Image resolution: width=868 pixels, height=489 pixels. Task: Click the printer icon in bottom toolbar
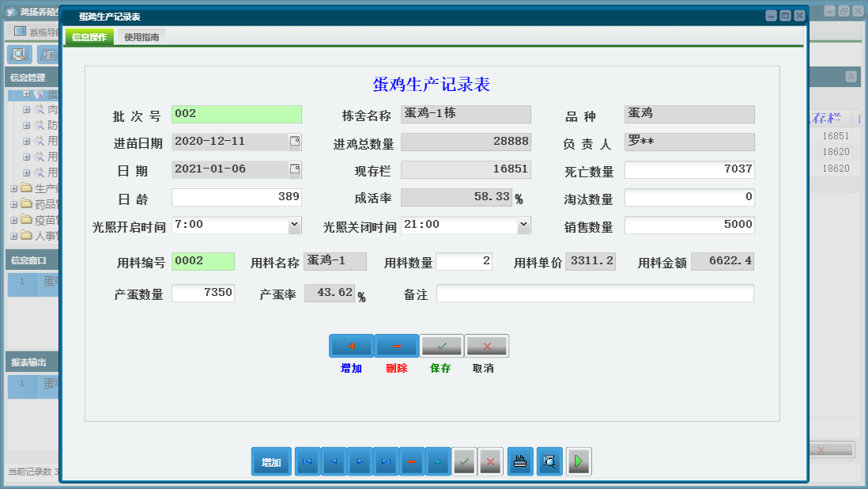[x=520, y=461]
